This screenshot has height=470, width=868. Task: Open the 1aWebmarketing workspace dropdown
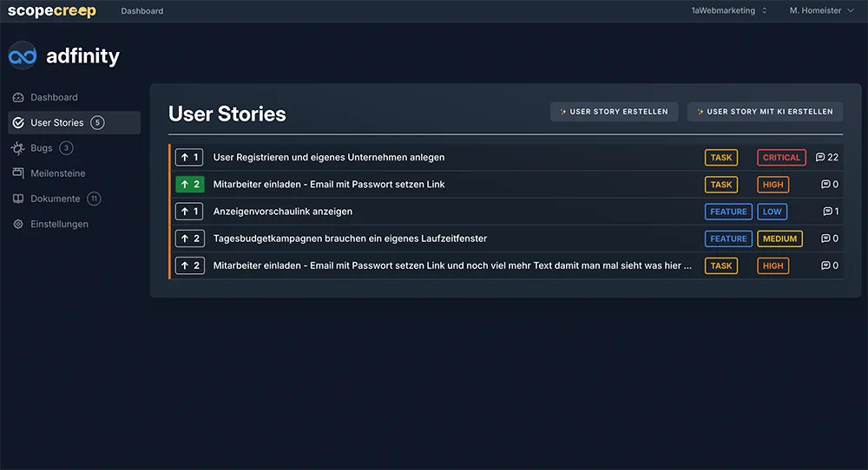pyautogui.click(x=729, y=11)
